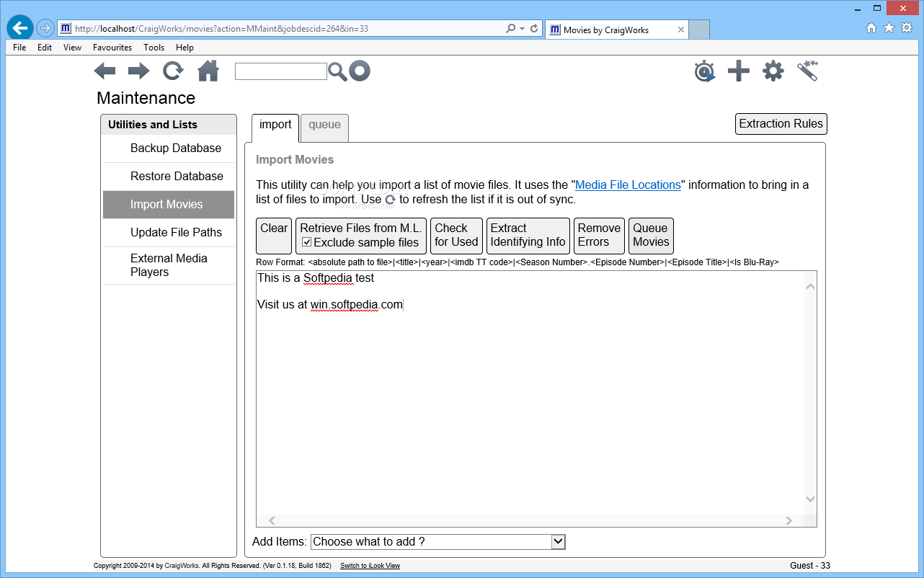Click browser back button
The image size is (924, 578).
coord(20,28)
